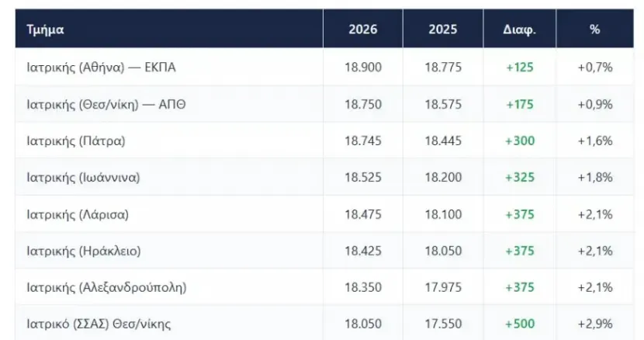Viewport: 644px width, 340px height.
Task: Select row Ιατρικής (Ιωάννινα)
Action: [324, 177]
